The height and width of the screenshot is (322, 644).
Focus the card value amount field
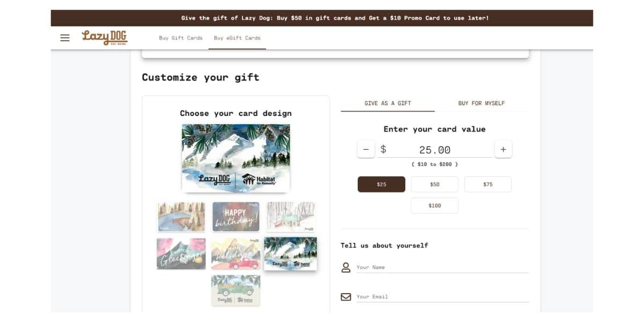tap(435, 150)
